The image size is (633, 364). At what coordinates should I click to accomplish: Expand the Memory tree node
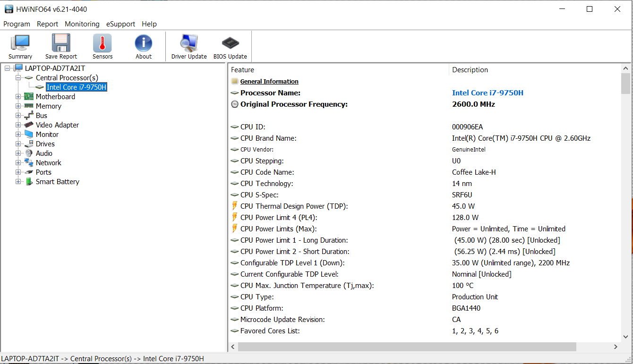point(18,106)
